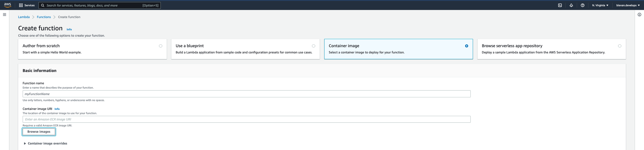Image resolution: width=644 pixels, height=150 pixels.
Task: Select the Container image radio button
Action: pos(467,46)
